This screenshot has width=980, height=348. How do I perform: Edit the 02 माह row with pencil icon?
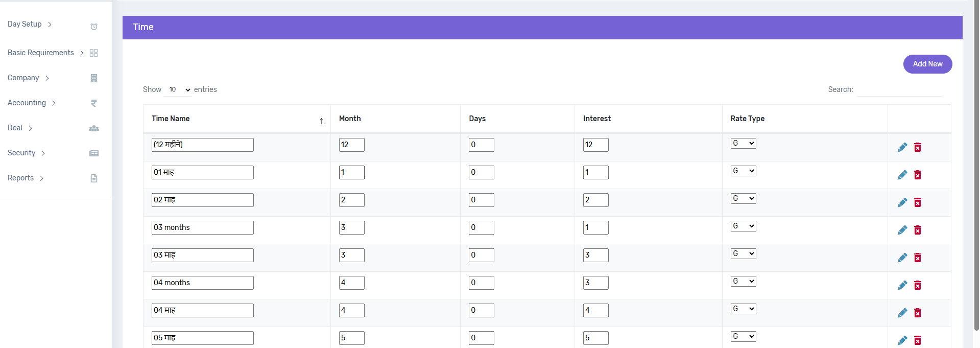click(902, 202)
